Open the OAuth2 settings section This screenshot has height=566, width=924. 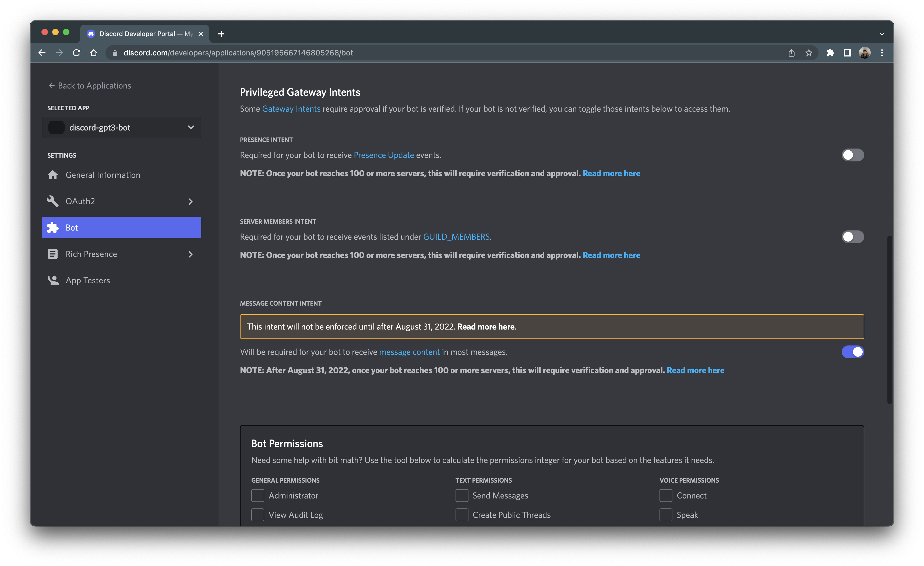point(122,201)
